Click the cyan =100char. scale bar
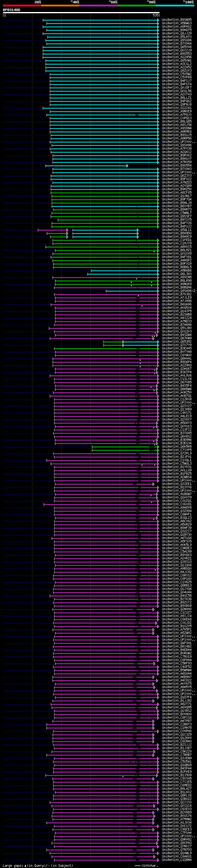Screen dimensions: 197x868 coord(137,866)
